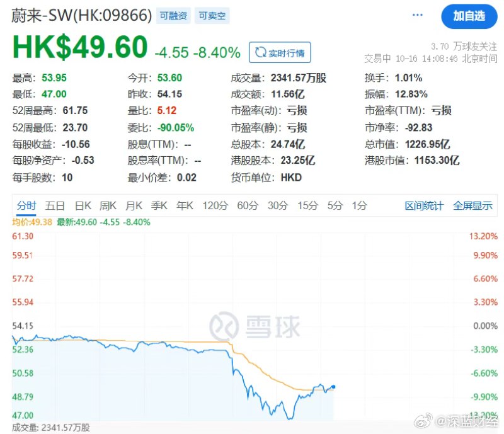Switch to the 日K chart tab

[83, 205]
